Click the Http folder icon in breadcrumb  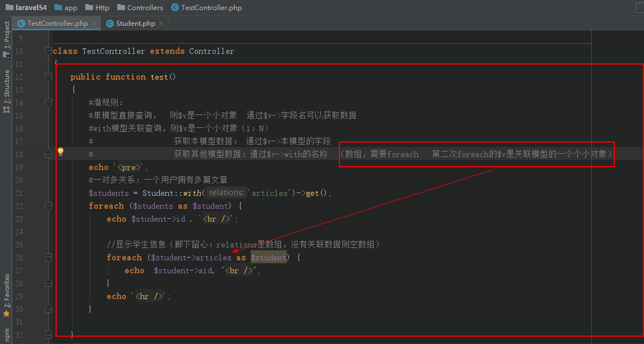point(89,7)
